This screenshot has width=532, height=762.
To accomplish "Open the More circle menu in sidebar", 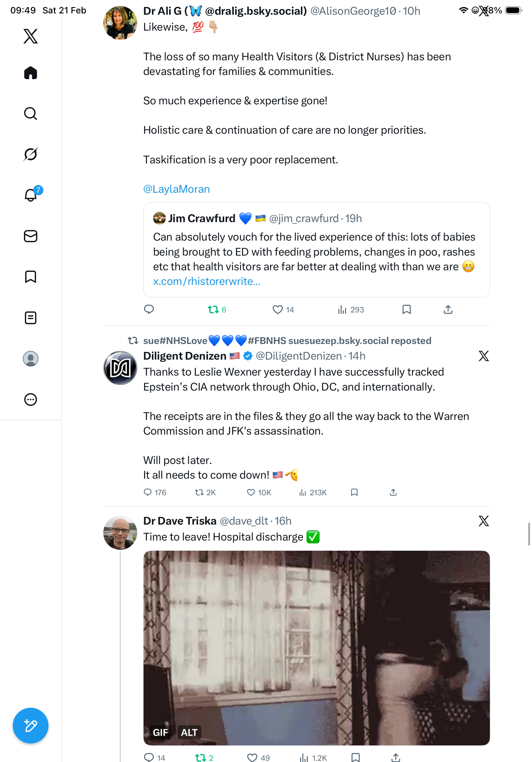I will [31, 399].
